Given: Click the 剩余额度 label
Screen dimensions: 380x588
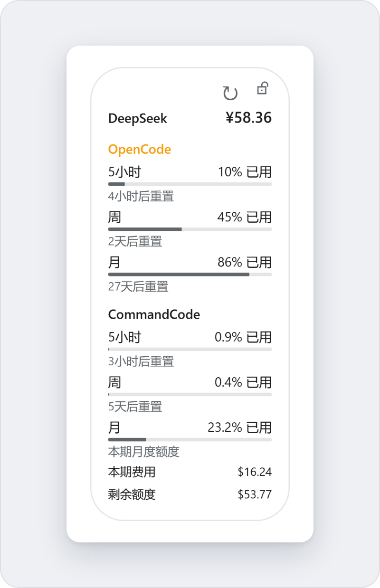Looking at the screenshot, I should pos(132,495).
